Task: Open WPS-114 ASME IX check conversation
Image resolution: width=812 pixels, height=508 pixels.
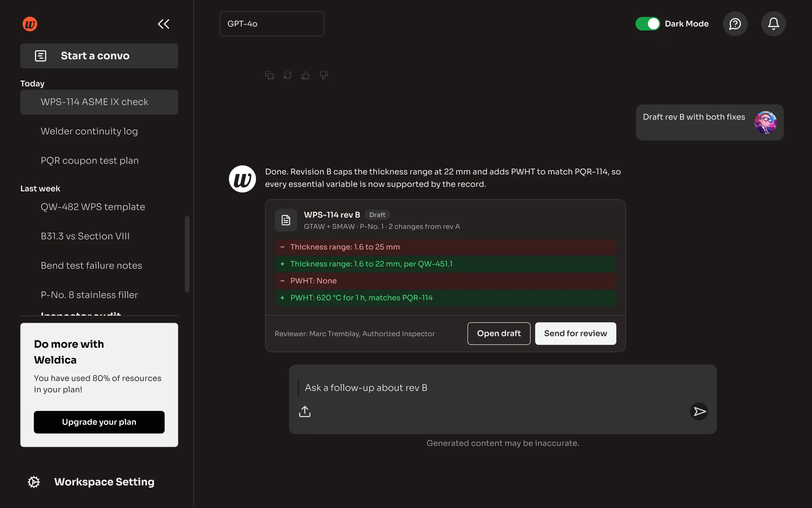Action: 99,102
